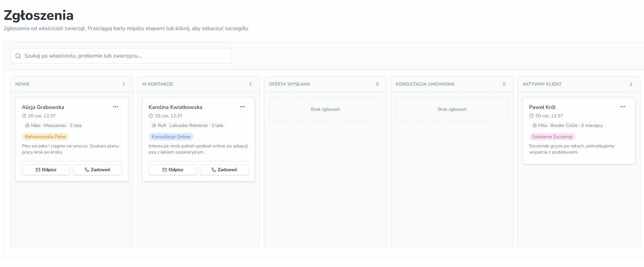644x267 pixels.
Task: Select the Nowe column header
Action: 72,84
